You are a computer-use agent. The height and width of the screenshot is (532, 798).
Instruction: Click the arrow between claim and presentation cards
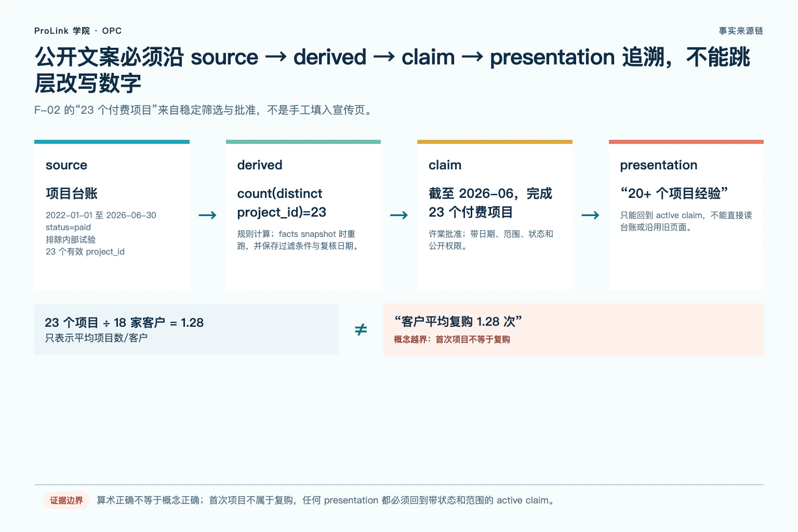pyautogui.click(x=590, y=215)
